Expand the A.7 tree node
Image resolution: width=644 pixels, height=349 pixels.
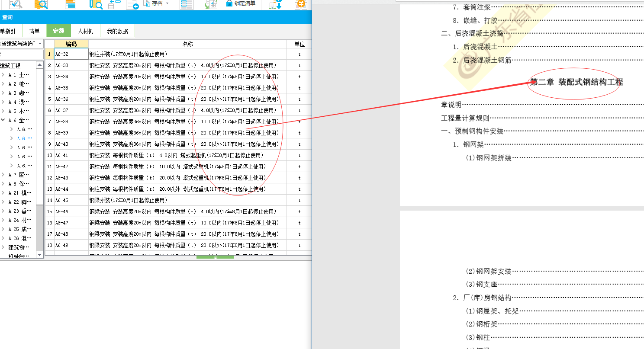click(x=3, y=175)
